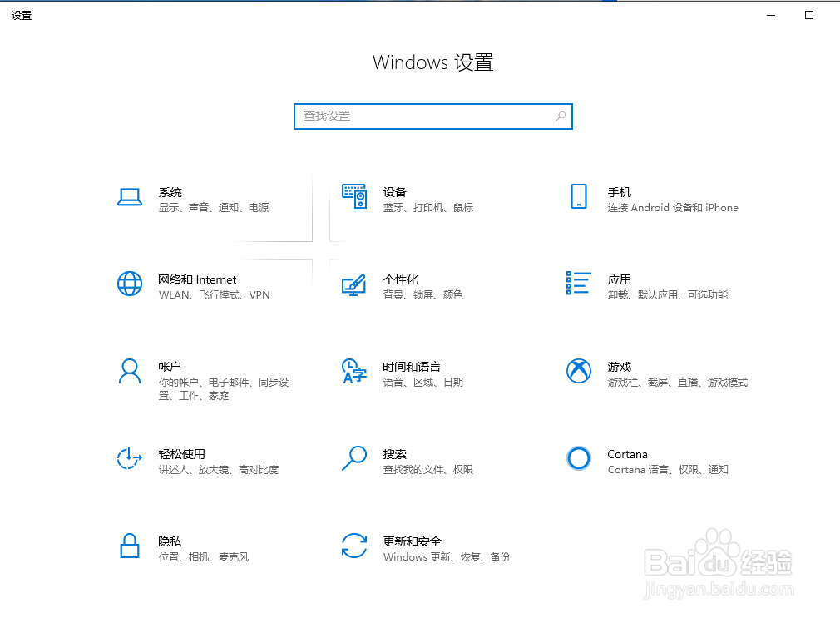Maximize the 设置 window
This screenshot has height=618, width=840.
[x=809, y=15]
